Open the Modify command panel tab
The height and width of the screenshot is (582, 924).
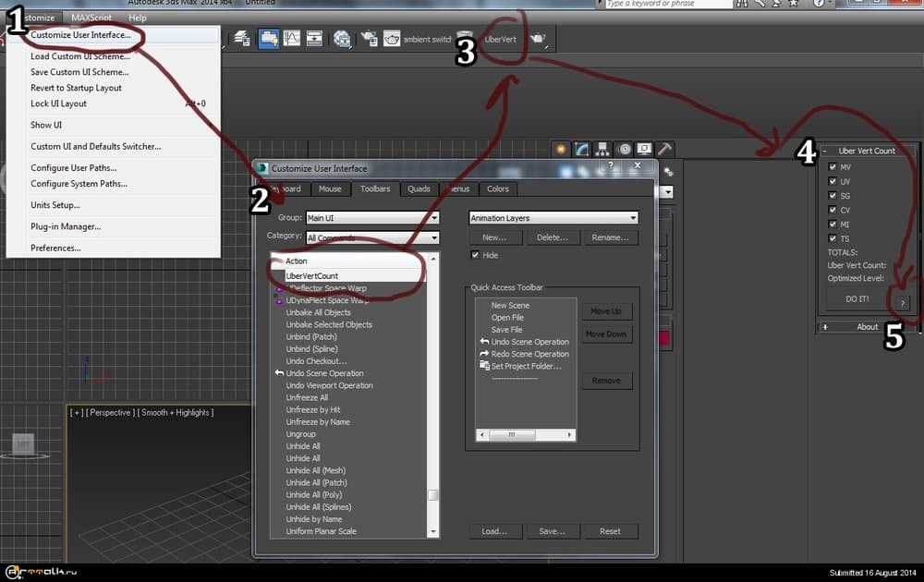pyautogui.click(x=582, y=150)
